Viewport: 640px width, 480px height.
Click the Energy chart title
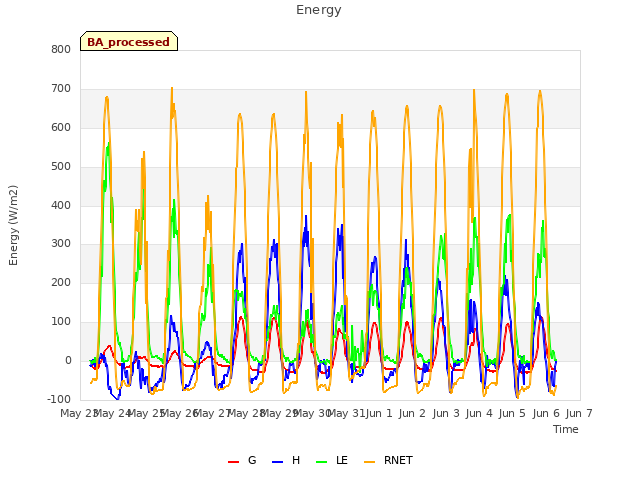tap(319, 10)
